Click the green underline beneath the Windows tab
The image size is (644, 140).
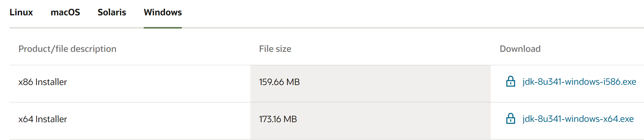point(163,28)
